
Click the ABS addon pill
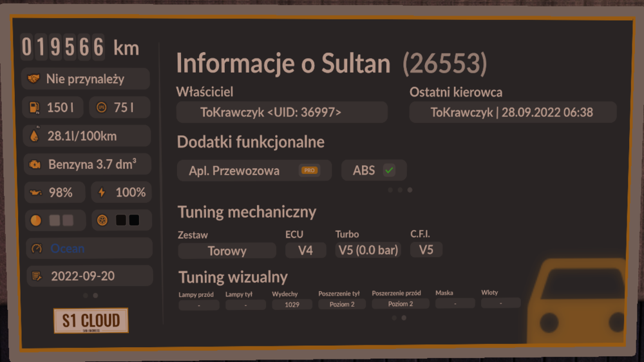click(374, 170)
